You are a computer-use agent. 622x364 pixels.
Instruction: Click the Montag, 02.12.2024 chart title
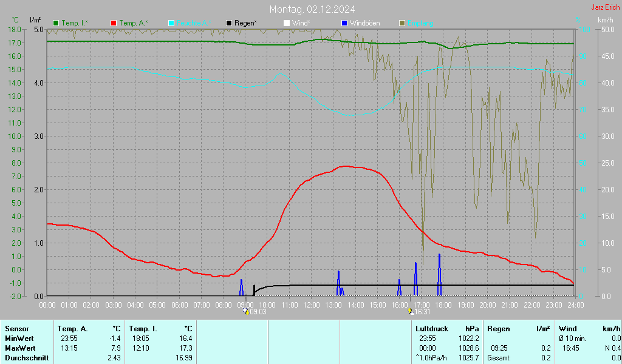(312, 9)
